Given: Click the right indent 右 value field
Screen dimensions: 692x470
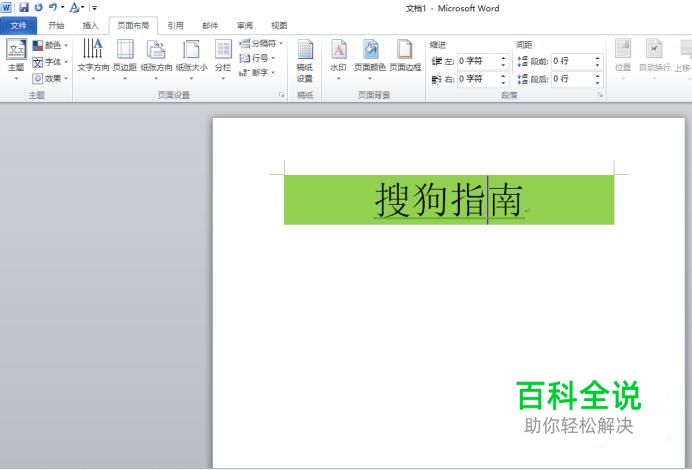Looking at the screenshot, I should click(x=478, y=79).
